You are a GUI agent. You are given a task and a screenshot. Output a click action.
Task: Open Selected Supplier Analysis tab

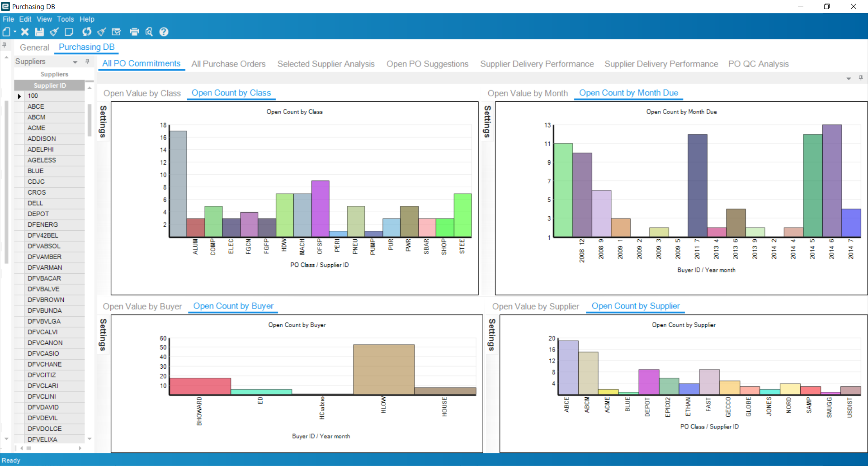[326, 64]
